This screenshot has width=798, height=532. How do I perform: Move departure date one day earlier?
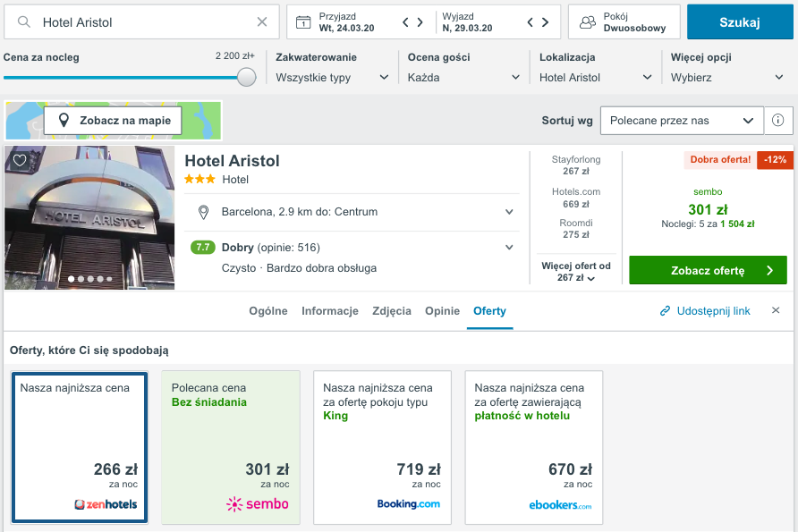click(531, 21)
